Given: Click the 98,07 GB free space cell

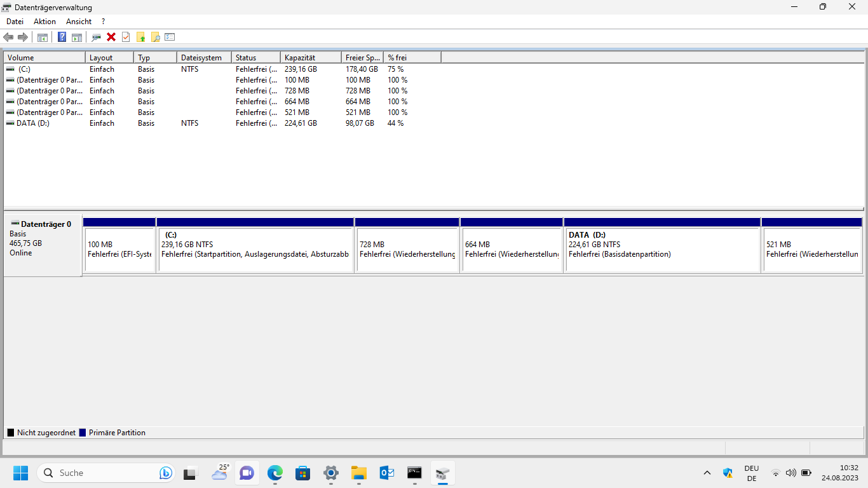Looking at the screenshot, I should coord(360,123).
